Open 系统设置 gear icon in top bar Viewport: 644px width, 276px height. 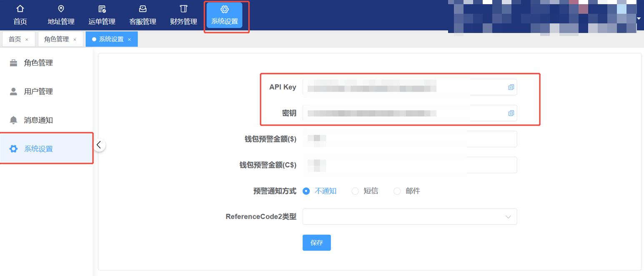[224, 9]
